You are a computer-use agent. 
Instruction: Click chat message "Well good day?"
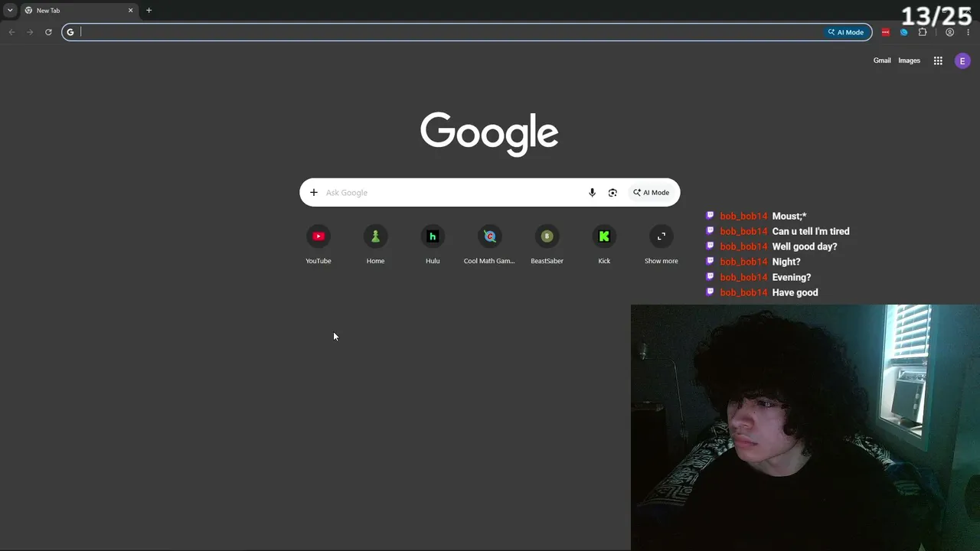tap(805, 246)
